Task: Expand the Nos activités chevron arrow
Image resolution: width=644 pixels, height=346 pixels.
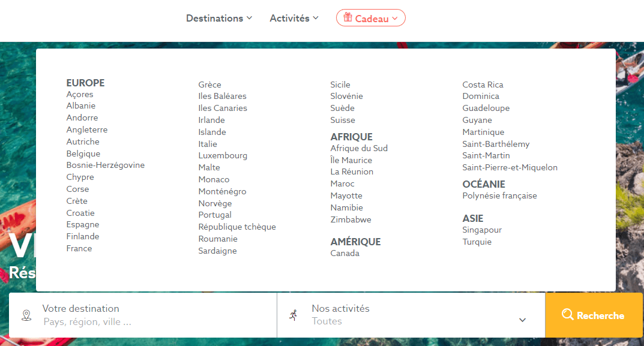Action: pos(522,320)
